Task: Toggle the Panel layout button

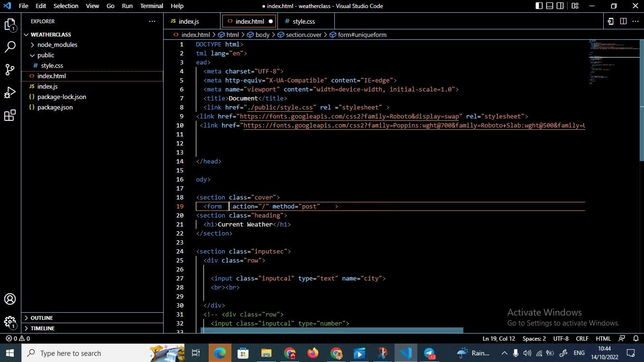Action: click(x=550, y=6)
